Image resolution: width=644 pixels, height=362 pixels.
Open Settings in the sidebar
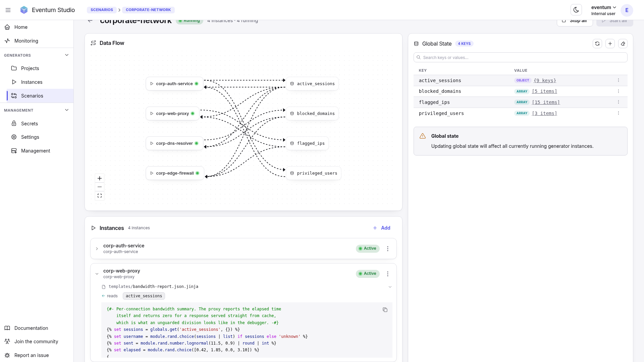(x=40, y=137)
